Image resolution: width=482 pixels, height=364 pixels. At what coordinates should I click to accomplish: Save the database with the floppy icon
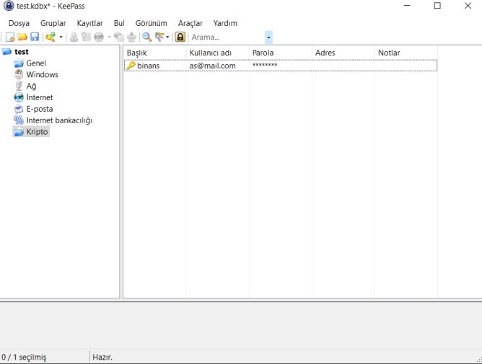pyautogui.click(x=35, y=37)
